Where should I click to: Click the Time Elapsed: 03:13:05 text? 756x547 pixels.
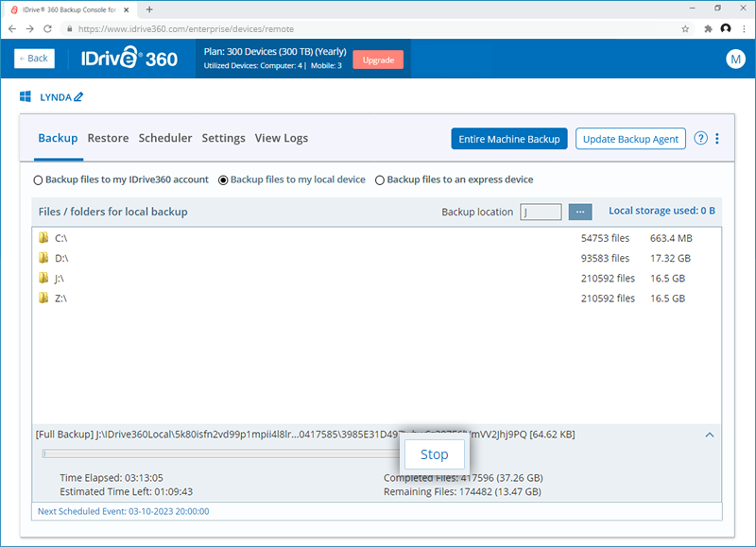point(112,478)
